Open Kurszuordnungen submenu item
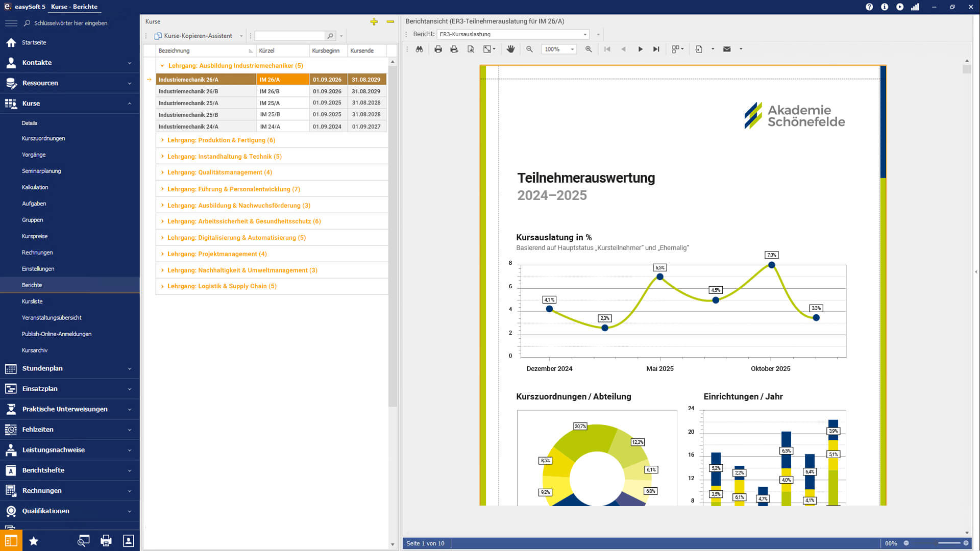Image resolution: width=980 pixels, height=551 pixels. (43, 138)
